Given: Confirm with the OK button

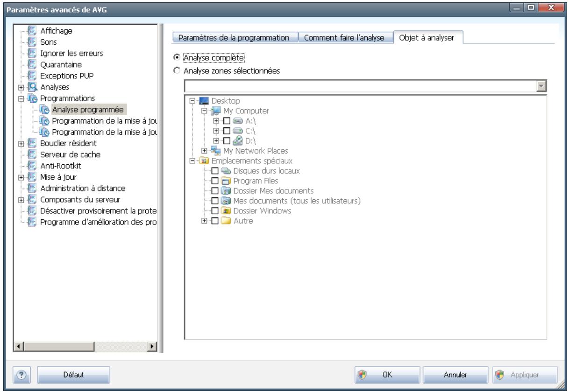Looking at the screenshot, I should [387, 374].
